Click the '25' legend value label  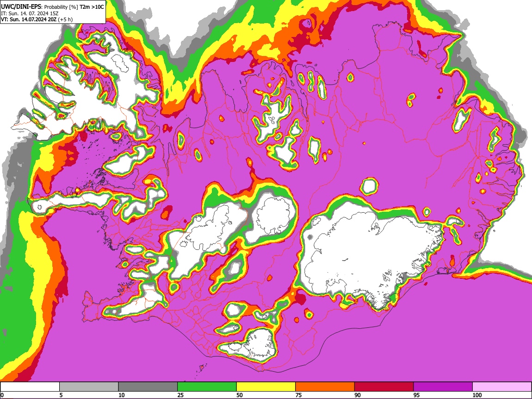(x=180, y=395)
